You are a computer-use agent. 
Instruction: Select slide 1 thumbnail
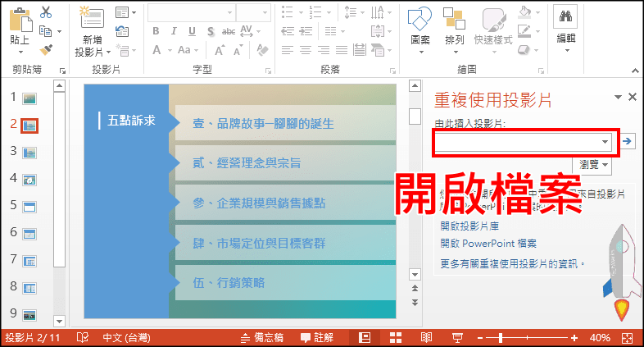30,98
